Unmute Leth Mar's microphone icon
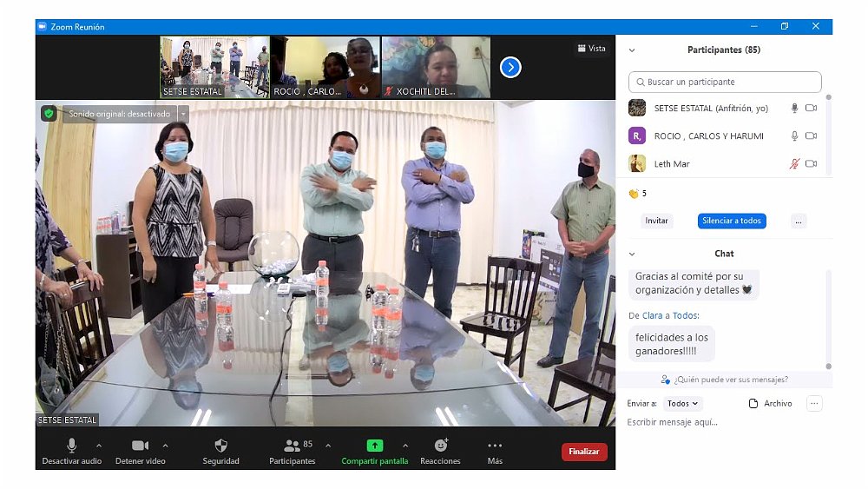 pyautogui.click(x=794, y=163)
